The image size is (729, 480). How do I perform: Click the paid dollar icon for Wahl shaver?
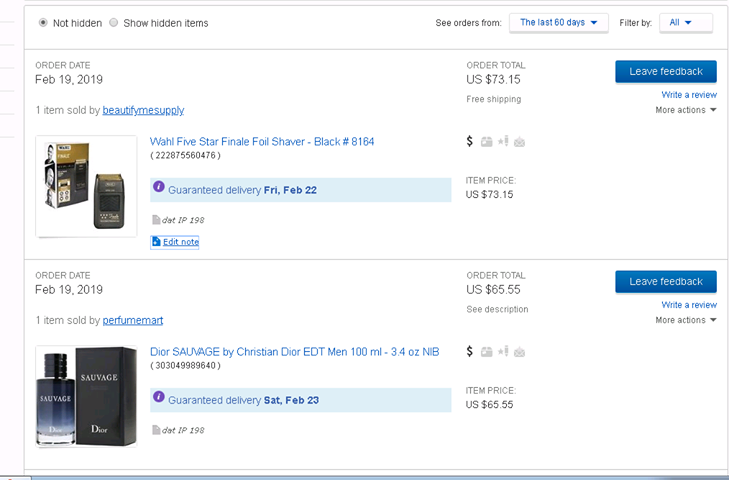pos(470,141)
